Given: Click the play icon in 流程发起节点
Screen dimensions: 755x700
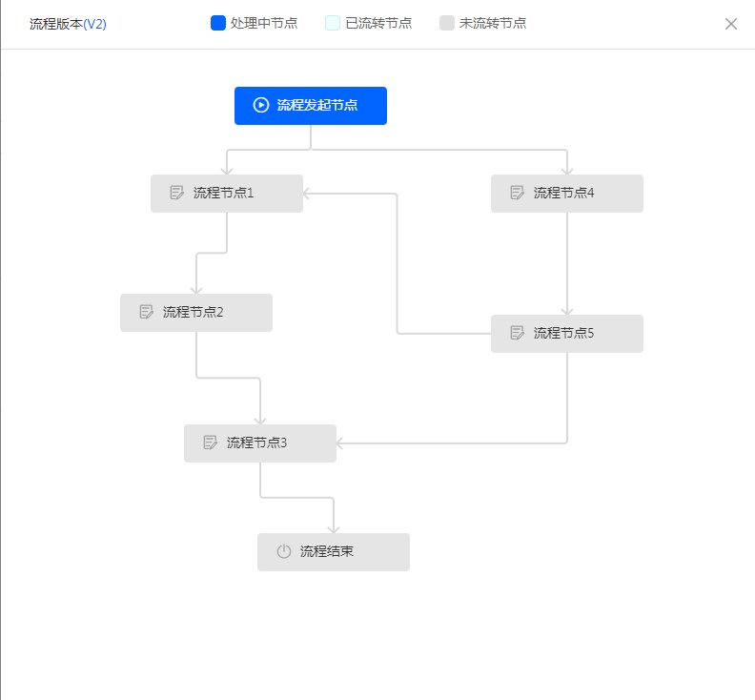Looking at the screenshot, I should pyautogui.click(x=261, y=105).
